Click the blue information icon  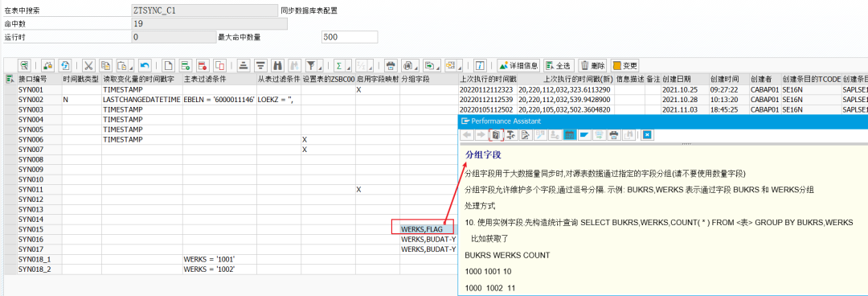480,65
